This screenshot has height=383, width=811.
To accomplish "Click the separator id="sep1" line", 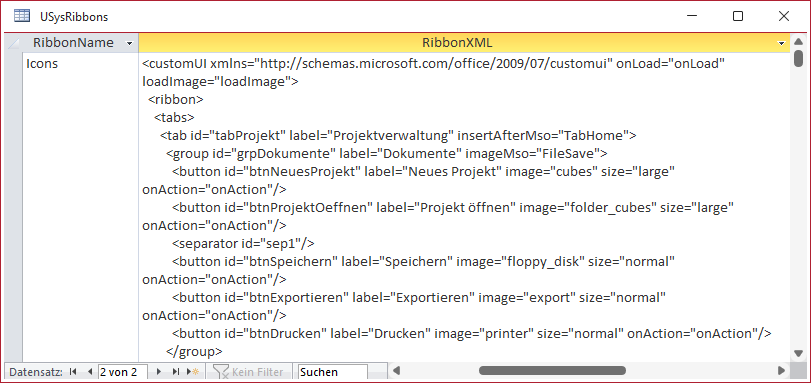I will tap(243, 243).
